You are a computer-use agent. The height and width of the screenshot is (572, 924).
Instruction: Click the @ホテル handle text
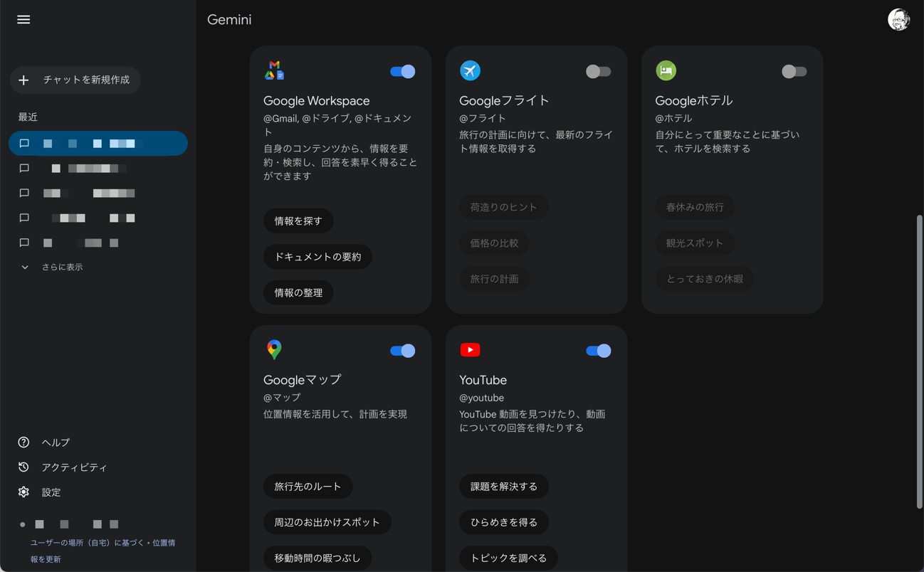(x=673, y=118)
